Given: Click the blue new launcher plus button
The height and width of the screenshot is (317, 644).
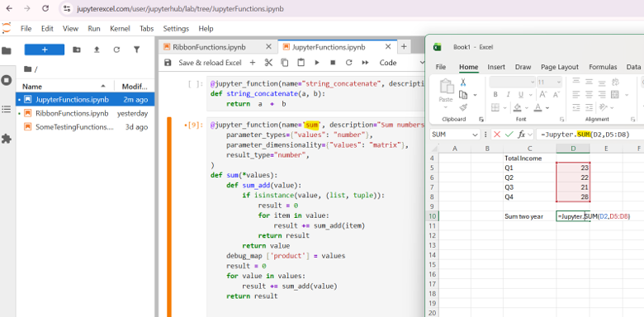Looking at the screenshot, I should [45, 50].
